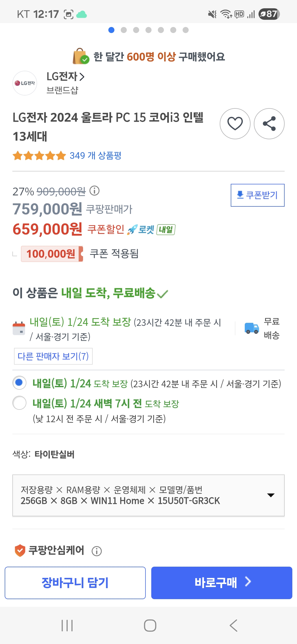Tap dropdown arrow on model option selector

click(271, 495)
